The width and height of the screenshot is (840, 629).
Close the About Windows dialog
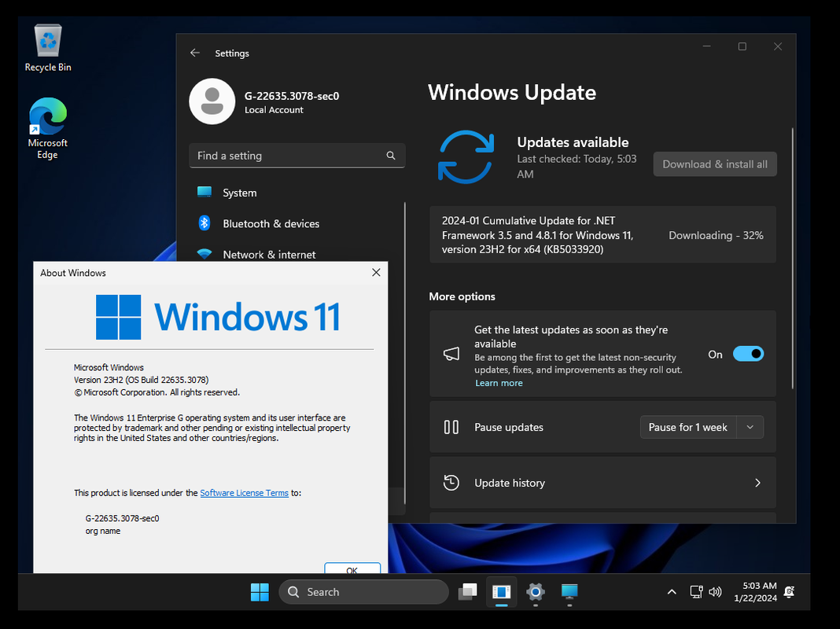(x=376, y=273)
